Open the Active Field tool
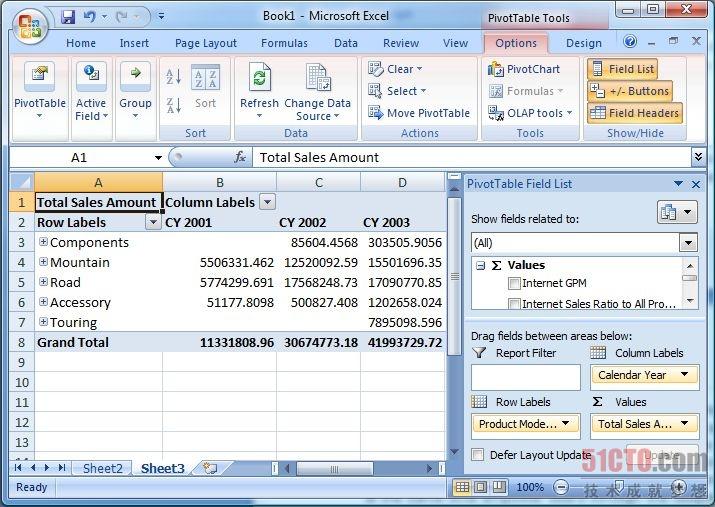This screenshot has height=507, width=715. (x=91, y=92)
